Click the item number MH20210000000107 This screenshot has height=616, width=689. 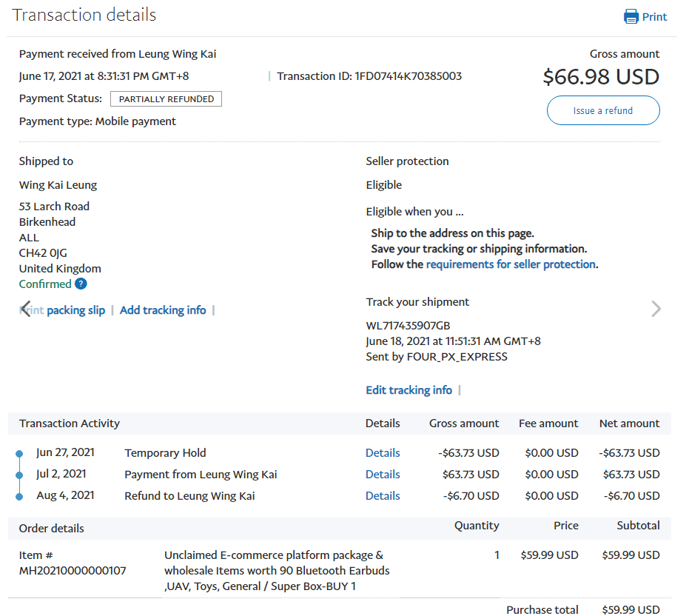pos(73,571)
